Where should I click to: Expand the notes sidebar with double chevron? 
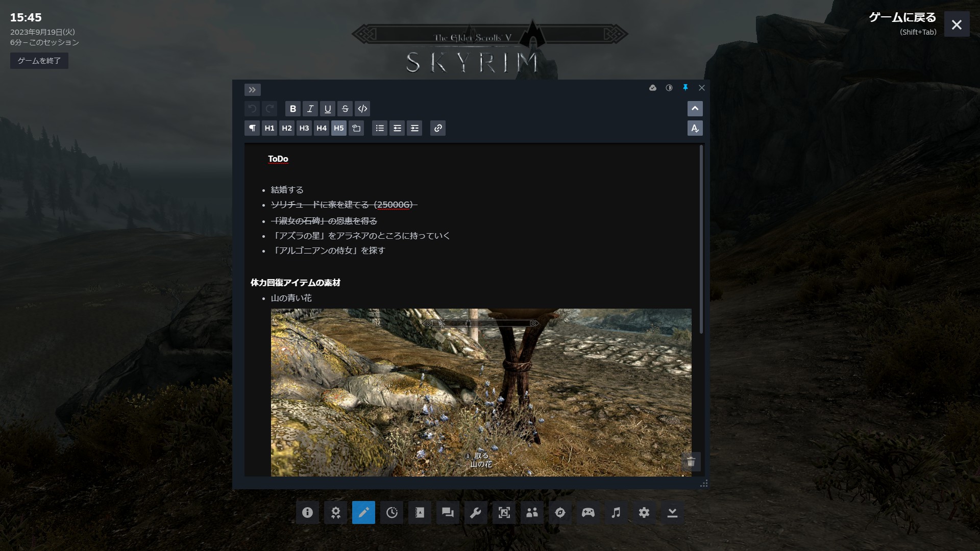pos(252,90)
